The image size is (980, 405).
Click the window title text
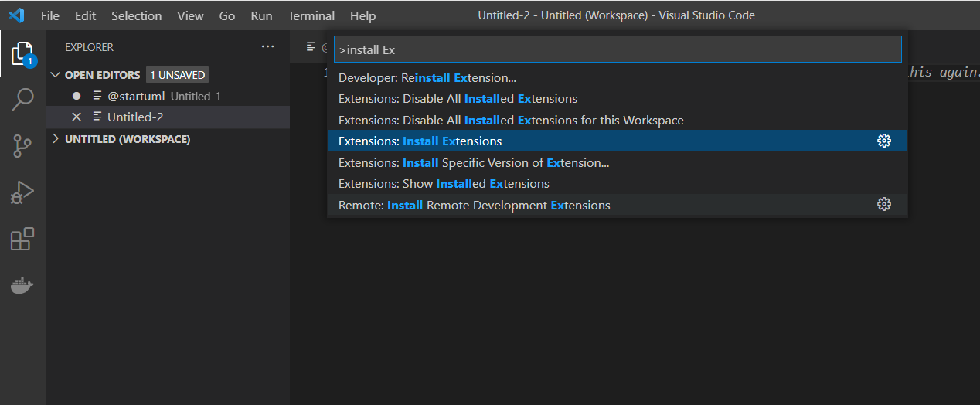tap(616, 15)
